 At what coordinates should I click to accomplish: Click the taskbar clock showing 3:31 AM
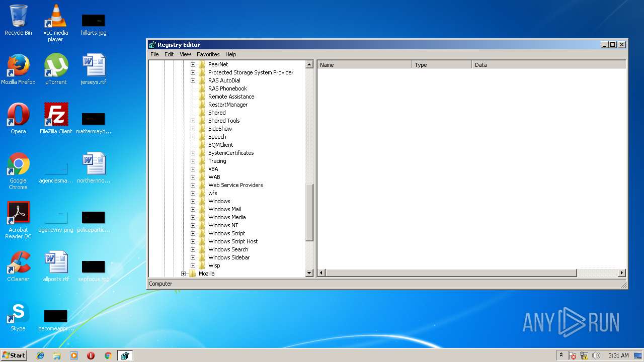click(x=618, y=355)
